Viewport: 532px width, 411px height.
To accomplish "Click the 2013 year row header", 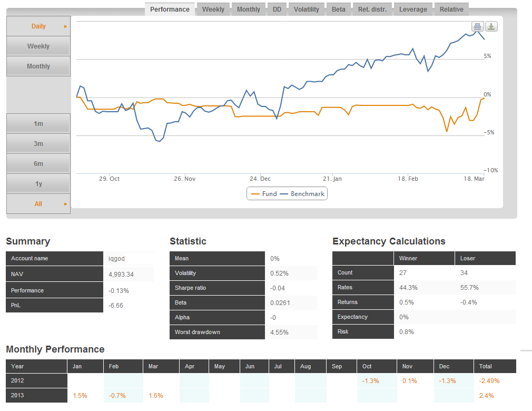I will pos(37,395).
